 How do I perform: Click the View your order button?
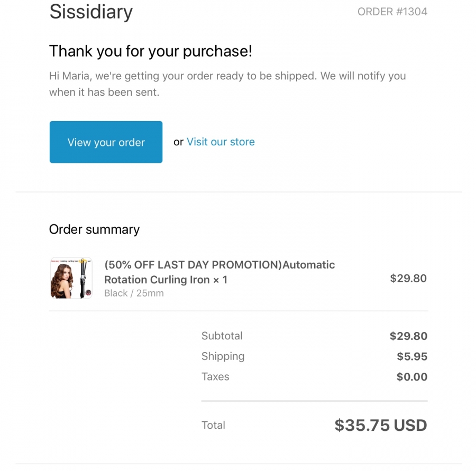(x=106, y=142)
